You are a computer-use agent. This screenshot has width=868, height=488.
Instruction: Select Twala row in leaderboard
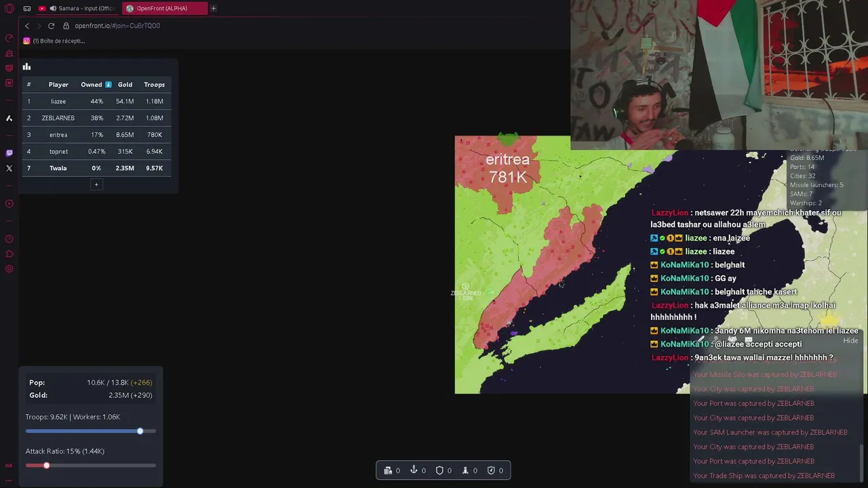(x=96, y=168)
